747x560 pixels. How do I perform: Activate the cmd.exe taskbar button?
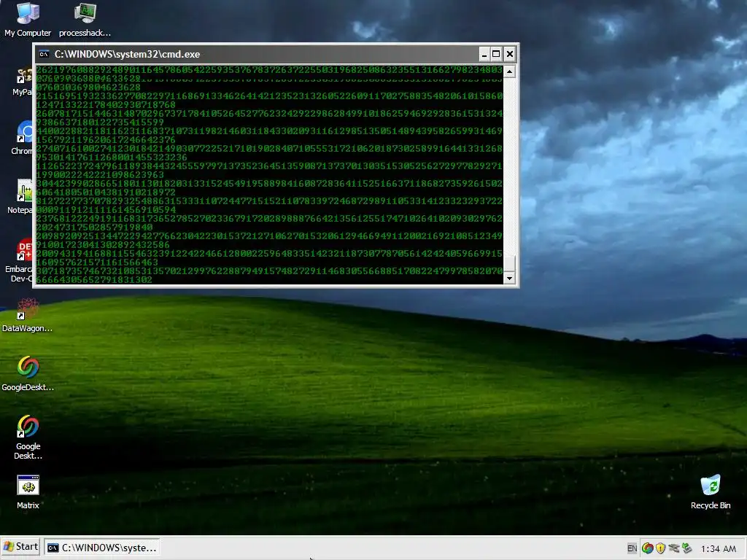[102, 548]
